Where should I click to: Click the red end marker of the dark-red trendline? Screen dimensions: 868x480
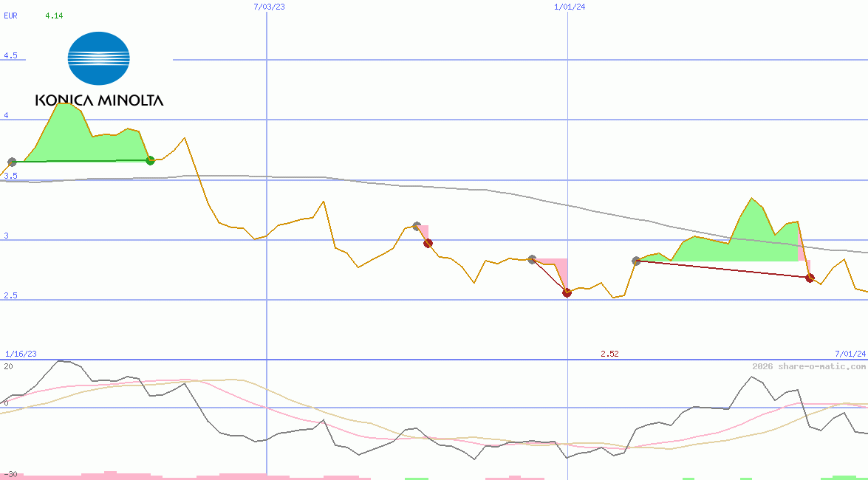810,278
